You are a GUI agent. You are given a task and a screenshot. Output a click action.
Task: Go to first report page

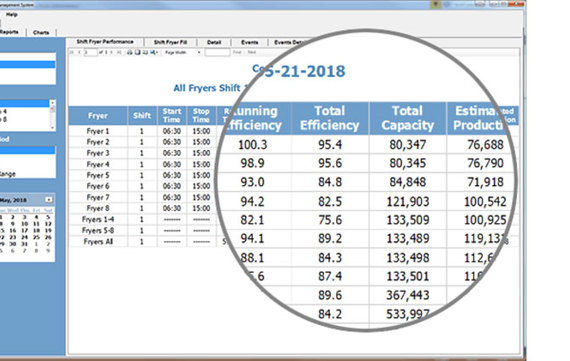coord(71,52)
